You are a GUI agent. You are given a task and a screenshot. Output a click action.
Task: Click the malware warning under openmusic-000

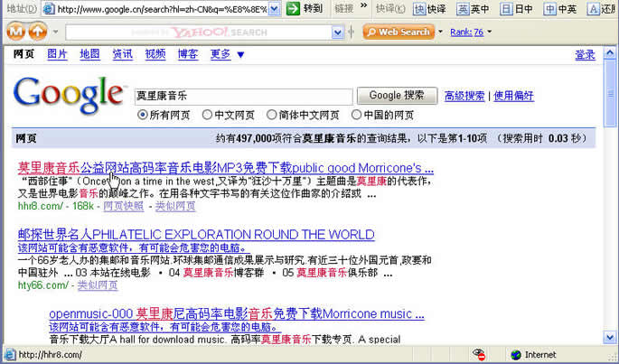[165, 327]
